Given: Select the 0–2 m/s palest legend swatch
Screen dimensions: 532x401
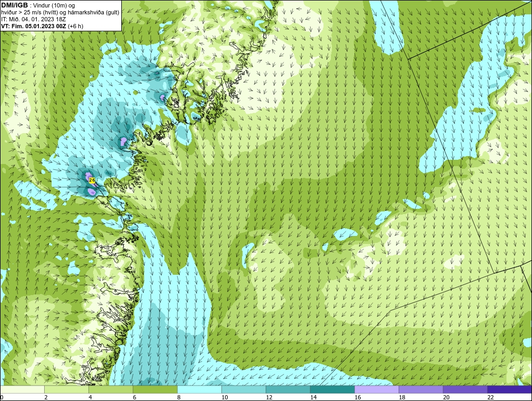Looking at the screenshot, I should pyautogui.click(x=22, y=389).
